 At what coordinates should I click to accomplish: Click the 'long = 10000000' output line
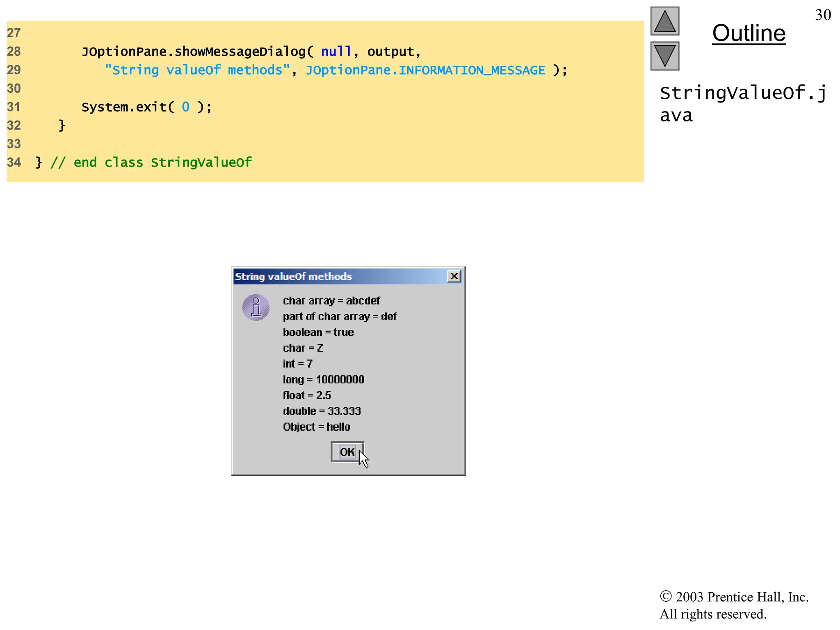coord(323,379)
